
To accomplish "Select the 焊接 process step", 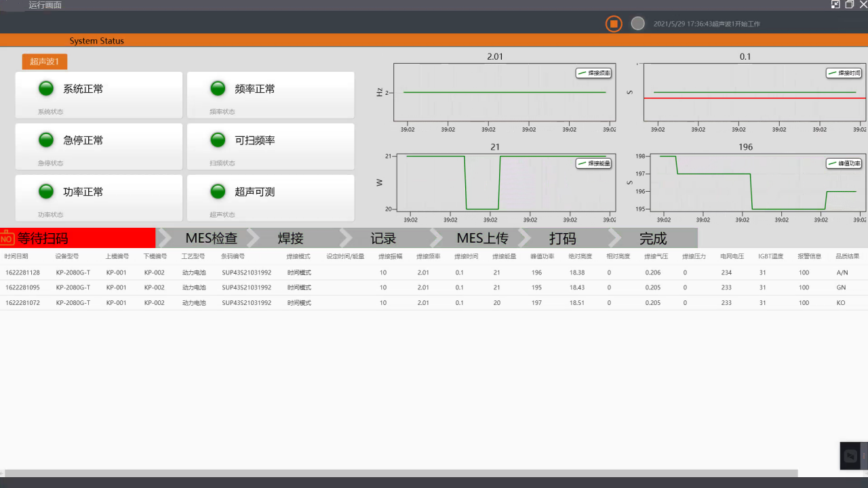I will click(290, 238).
